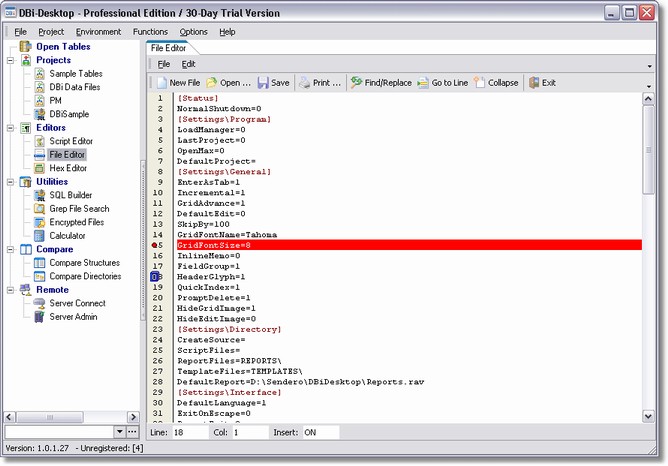
Task: Select the DBi Data Files icon
Action: (40, 87)
